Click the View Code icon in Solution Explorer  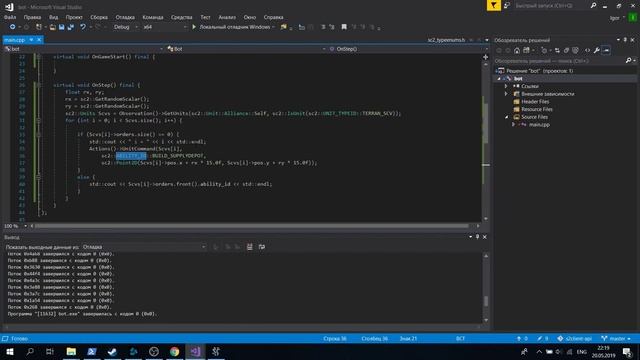[587, 51]
